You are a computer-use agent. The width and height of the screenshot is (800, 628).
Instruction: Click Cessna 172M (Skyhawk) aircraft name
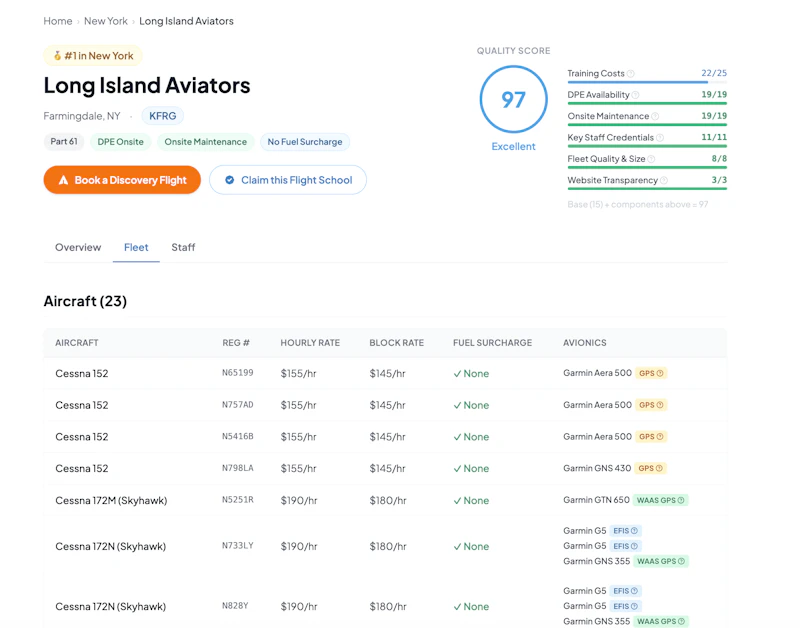click(x=111, y=500)
